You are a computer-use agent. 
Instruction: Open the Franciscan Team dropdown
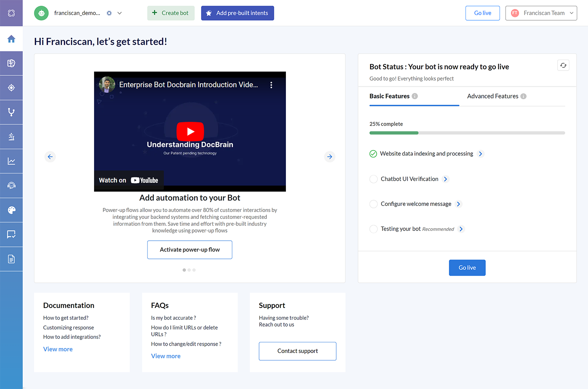[541, 13]
